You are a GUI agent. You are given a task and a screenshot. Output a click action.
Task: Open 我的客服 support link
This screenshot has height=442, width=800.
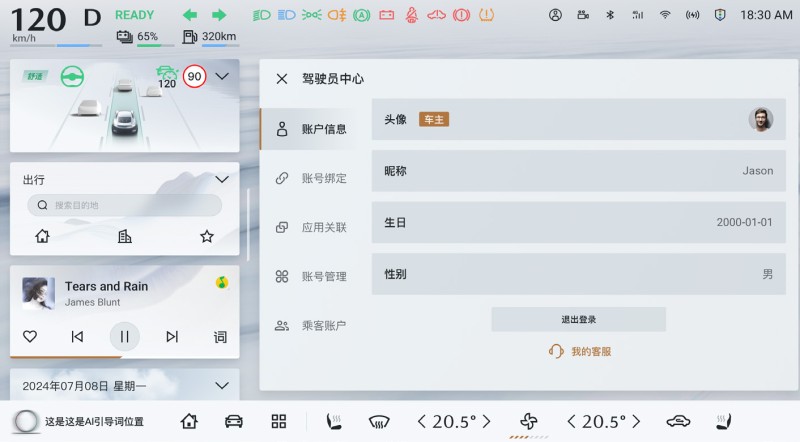click(580, 351)
